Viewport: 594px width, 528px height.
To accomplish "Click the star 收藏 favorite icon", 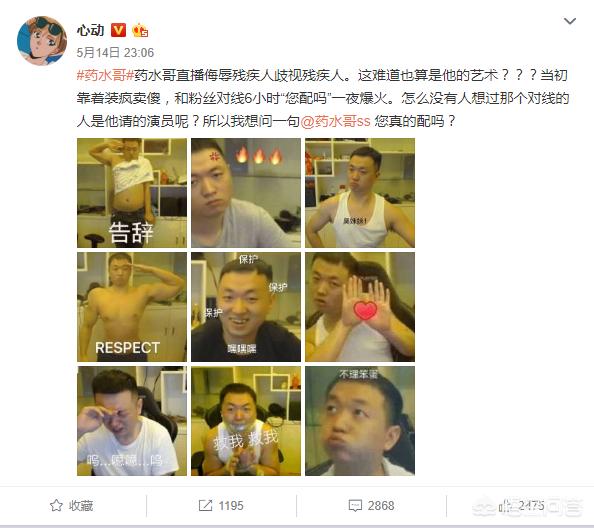I will (56, 505).
